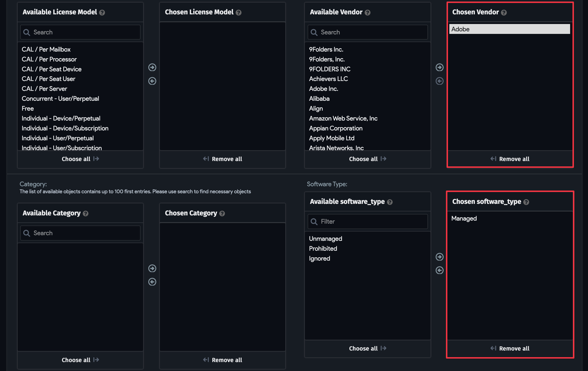Click the right arrow to choose Category
Screen dimensions: 588x371
coord(152,268)
